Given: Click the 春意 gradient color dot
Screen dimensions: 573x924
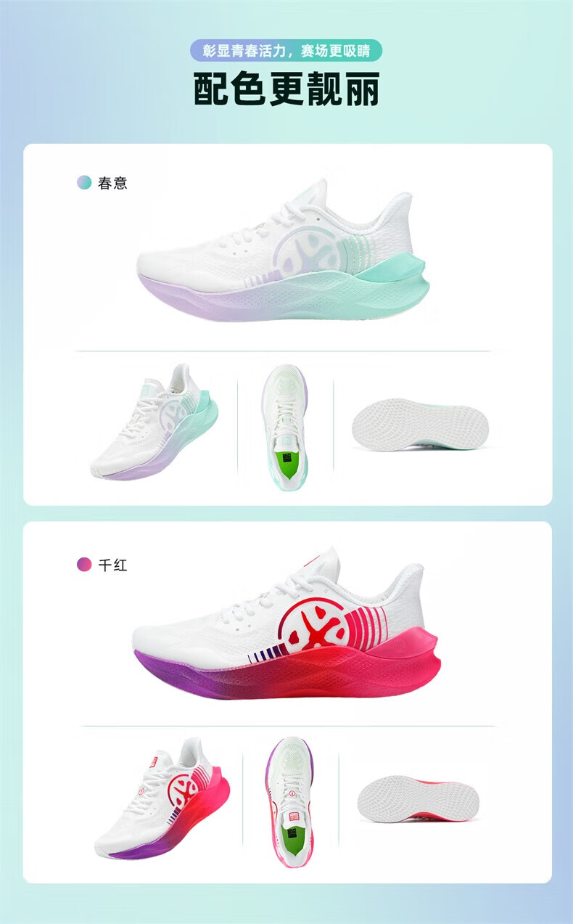Looking at the screenshot, I should [84, 183].
